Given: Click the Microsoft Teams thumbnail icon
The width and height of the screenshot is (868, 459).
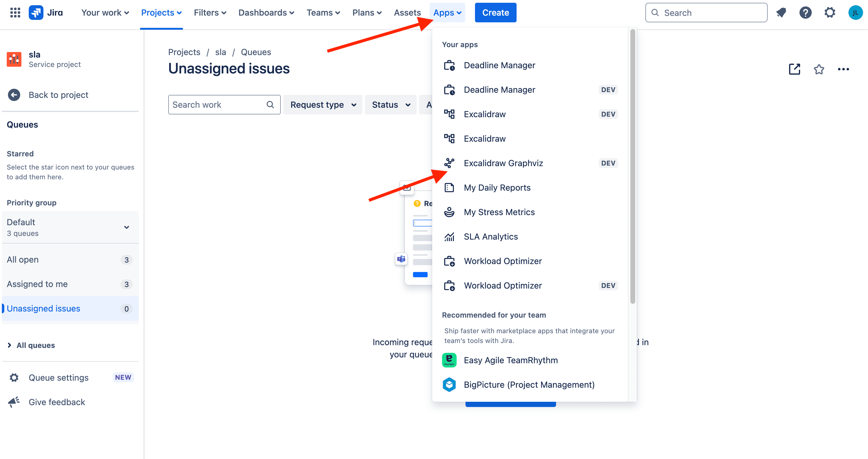Looking at the screenshot, I should [x=401, y=259].
